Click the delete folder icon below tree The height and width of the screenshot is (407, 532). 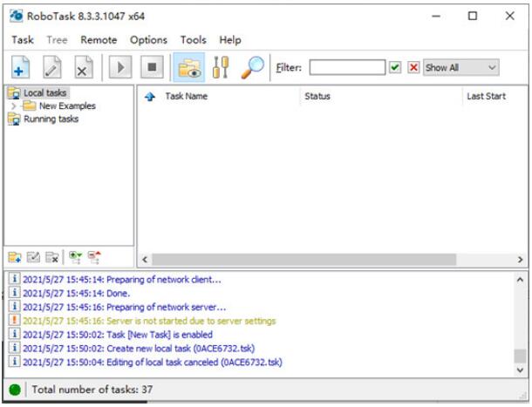click(x=52, y=257)
